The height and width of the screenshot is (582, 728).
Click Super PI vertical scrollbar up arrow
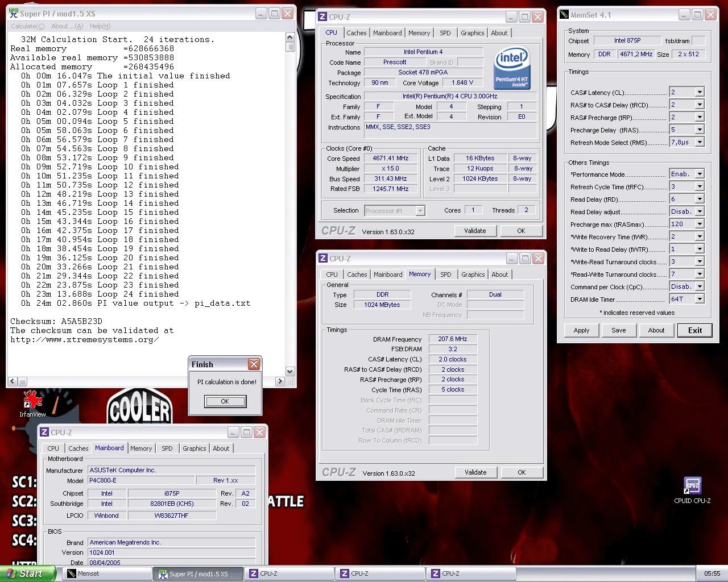click(290, 38)
